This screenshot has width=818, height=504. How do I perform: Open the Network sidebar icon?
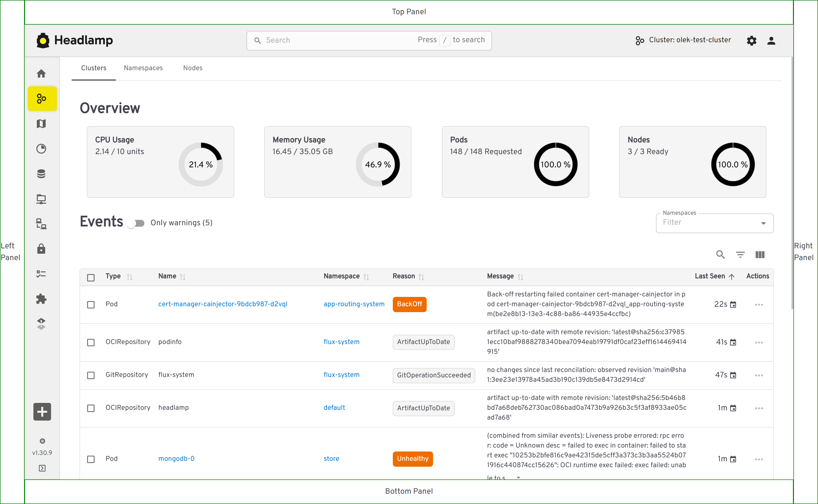click(x=41, y=199)
